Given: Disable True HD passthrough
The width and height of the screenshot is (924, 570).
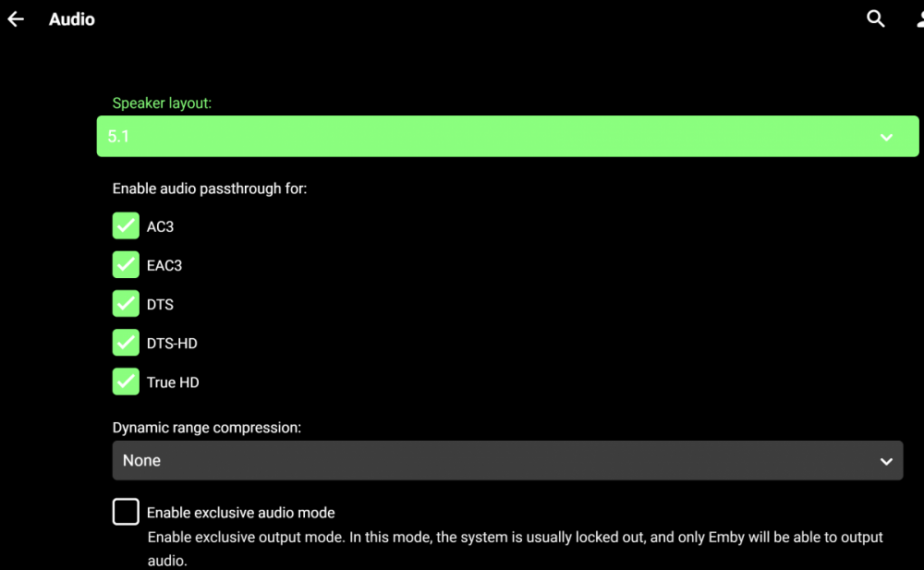Looking at the screenshot, I should [x=126, y=381].
